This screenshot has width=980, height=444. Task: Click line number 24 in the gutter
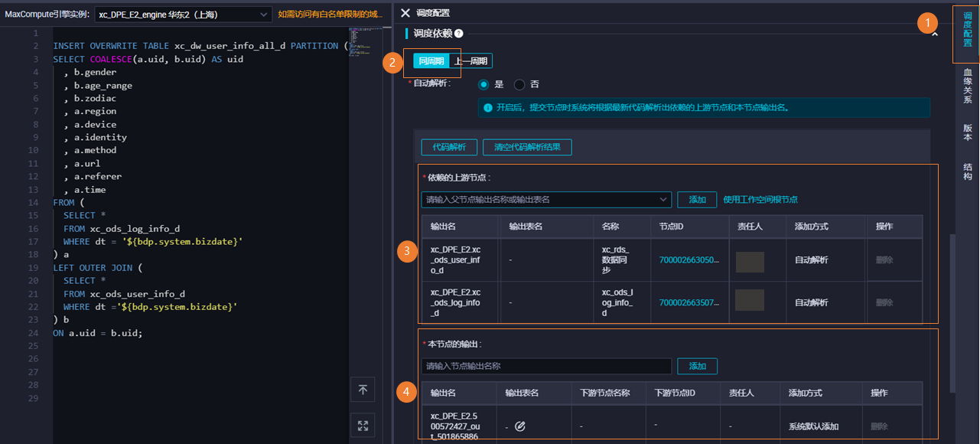[x=33, y=333]
